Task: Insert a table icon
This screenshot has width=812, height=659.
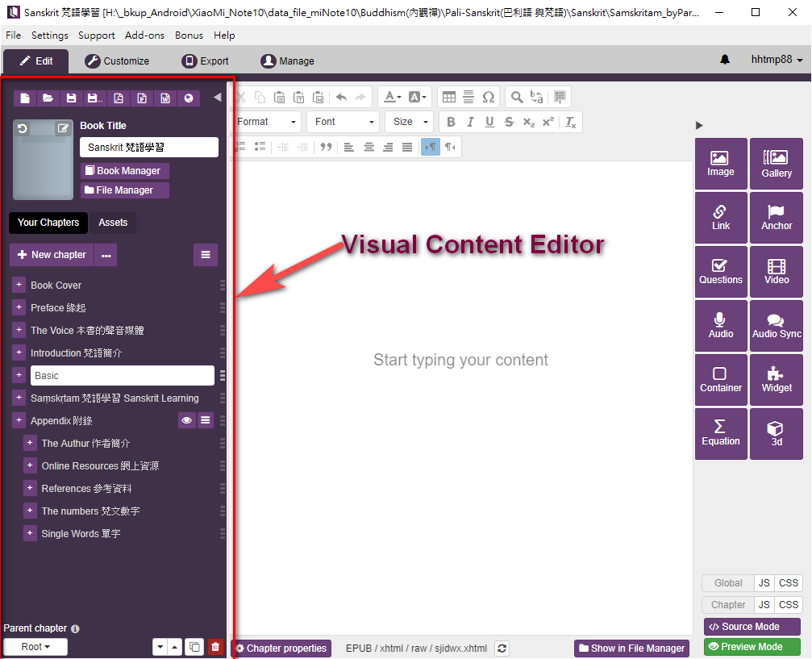Action: pos(449,97)
